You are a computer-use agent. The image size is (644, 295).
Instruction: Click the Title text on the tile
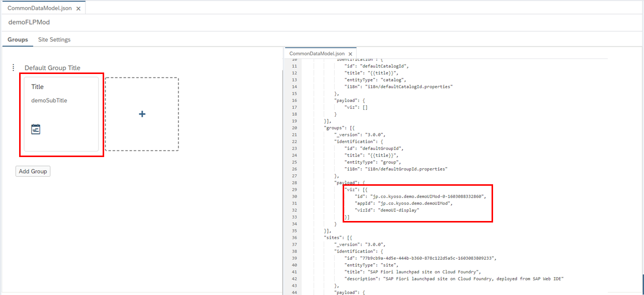pos(37,87)
